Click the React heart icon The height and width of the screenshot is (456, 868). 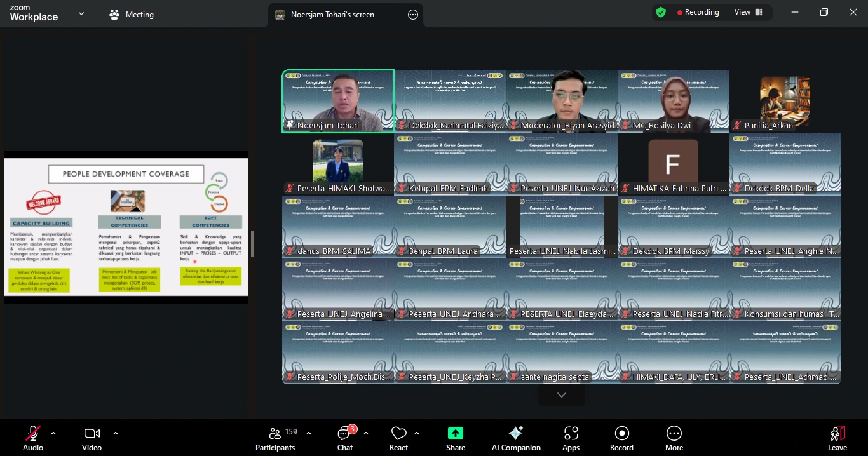tap(398, 434)
